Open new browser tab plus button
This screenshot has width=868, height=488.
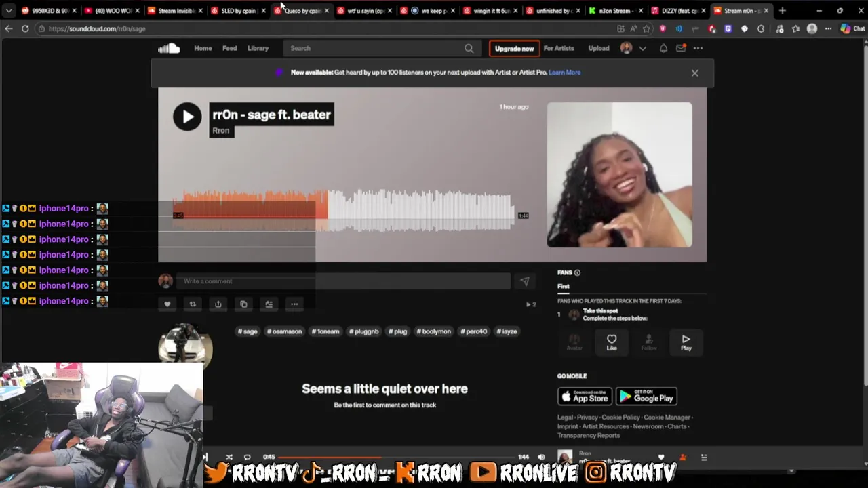[782, 11]
